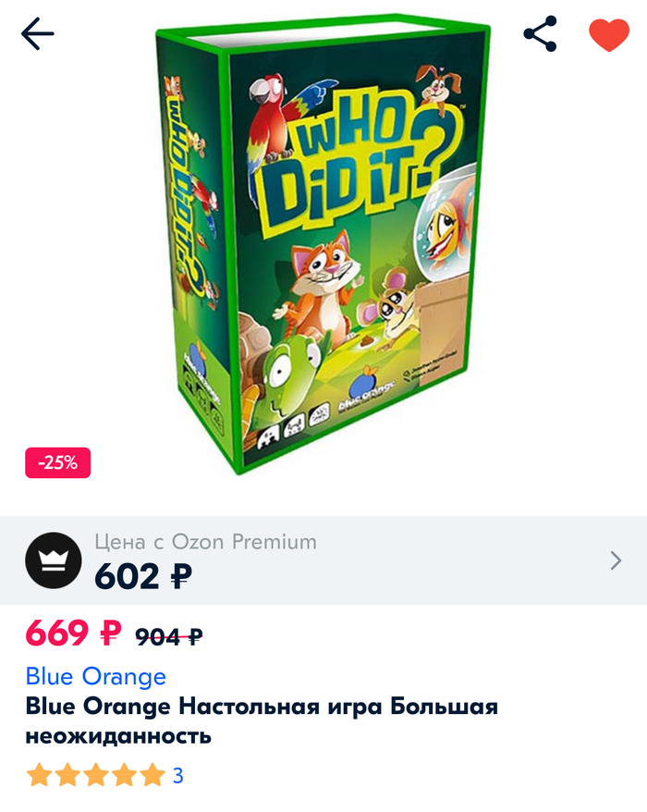Viewport: 647px width, 812px height.
Task: Tap the share icon
Action: 540,33
